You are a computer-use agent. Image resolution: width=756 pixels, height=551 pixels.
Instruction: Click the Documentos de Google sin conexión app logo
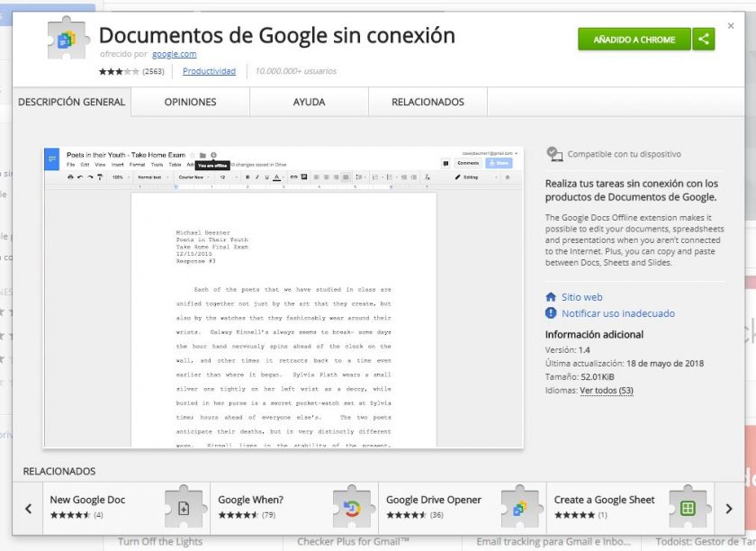(x=66, y=39)
